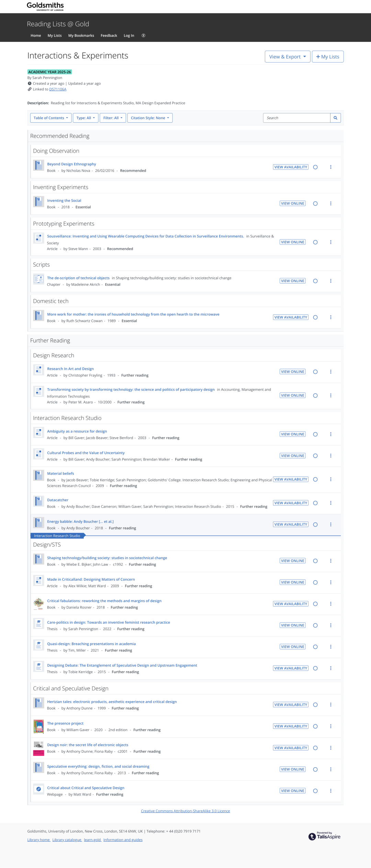Toggle reading status circle for Datacatcher
Image resolution: width=371 pixels, height=868 pixels.
click(x=315, y=503)
